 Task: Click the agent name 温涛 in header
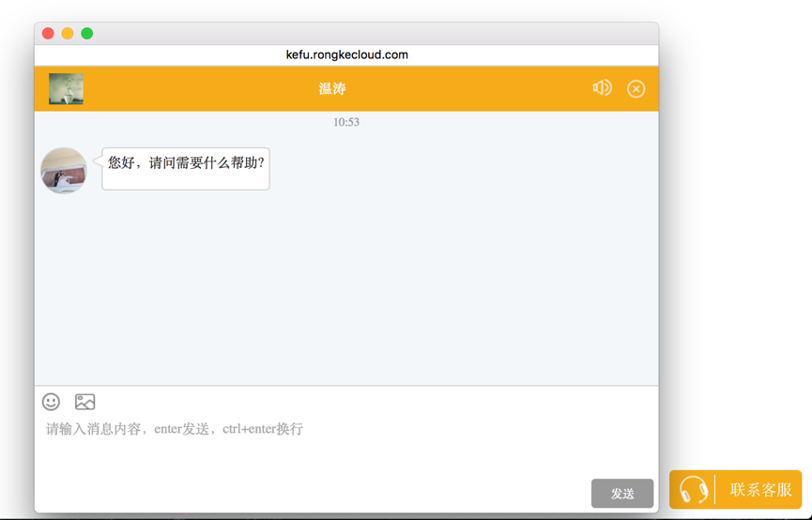click(x=332, y=88)
